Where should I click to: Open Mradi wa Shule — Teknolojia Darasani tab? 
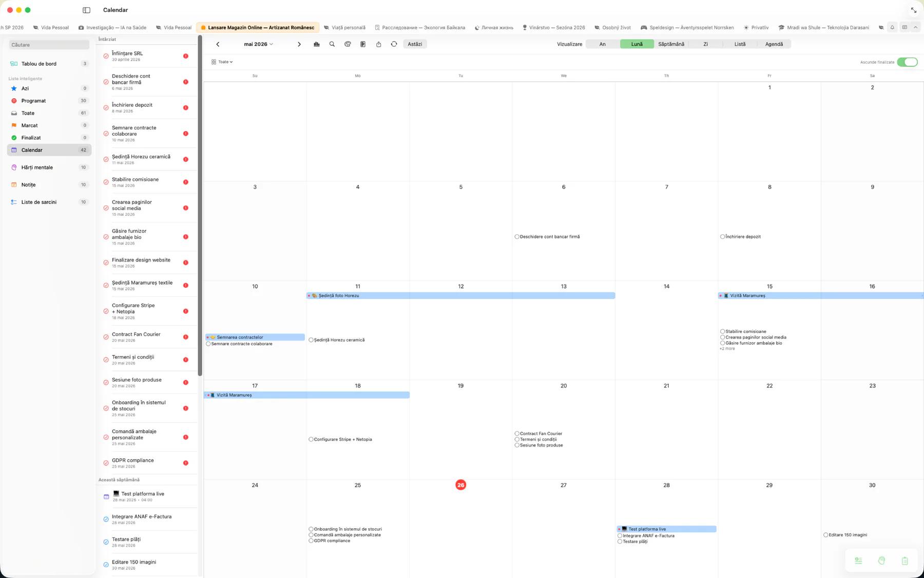click(x=823, y=28)
